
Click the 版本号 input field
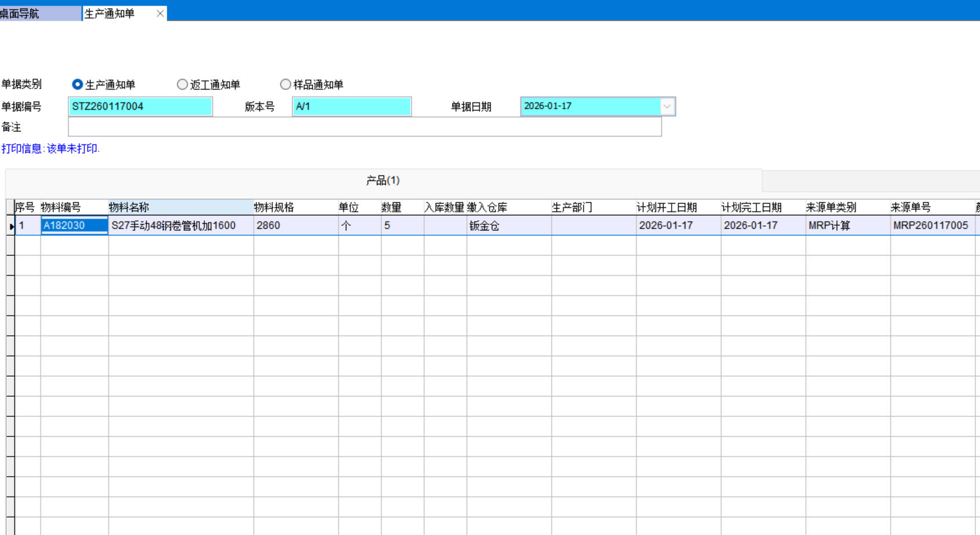pos(351,106)
